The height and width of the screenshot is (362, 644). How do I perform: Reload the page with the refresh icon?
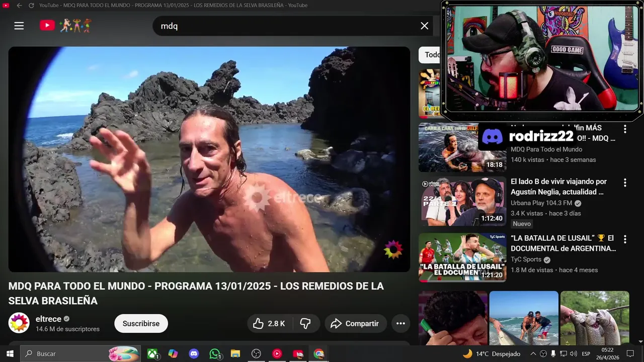click(31, 5)
